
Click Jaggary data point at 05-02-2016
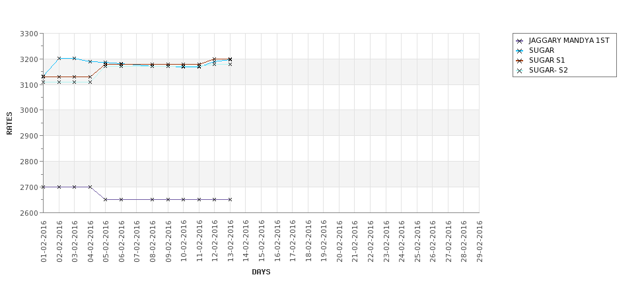click(x=106, y=200)
